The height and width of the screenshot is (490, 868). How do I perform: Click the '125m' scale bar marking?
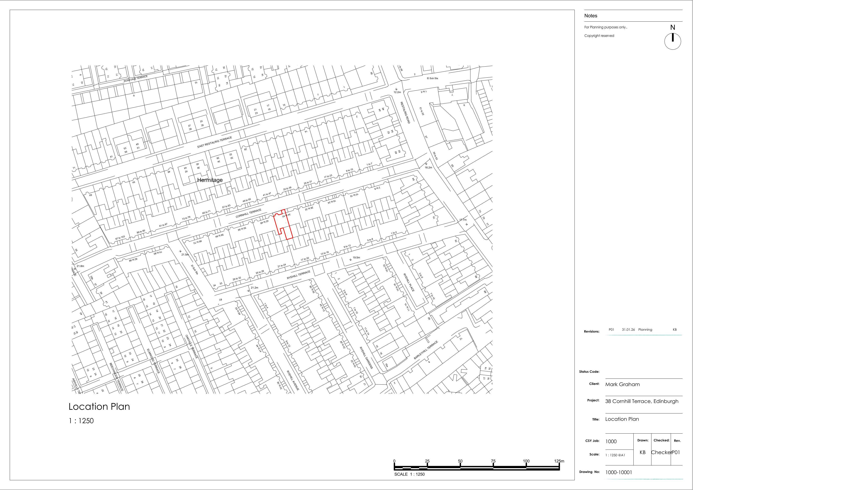(559, 461)
